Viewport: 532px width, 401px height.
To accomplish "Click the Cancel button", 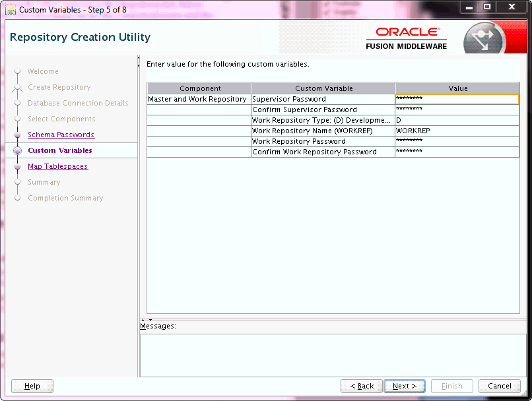I will pyautogui.click(x=500, y=386).
